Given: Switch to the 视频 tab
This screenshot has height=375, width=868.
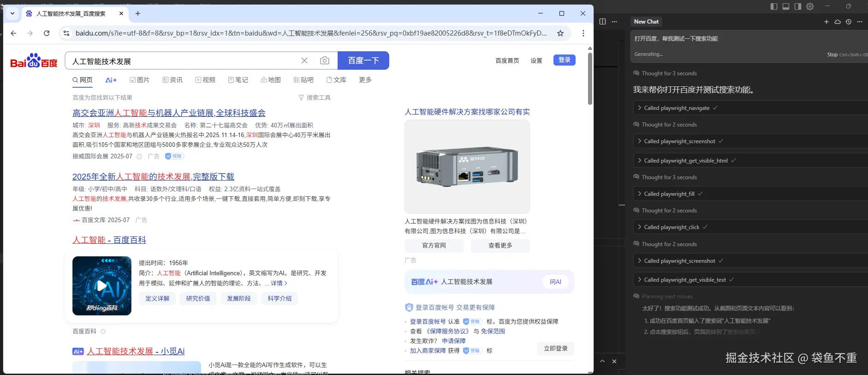Looking at the screenshot, I should [205, 80].
